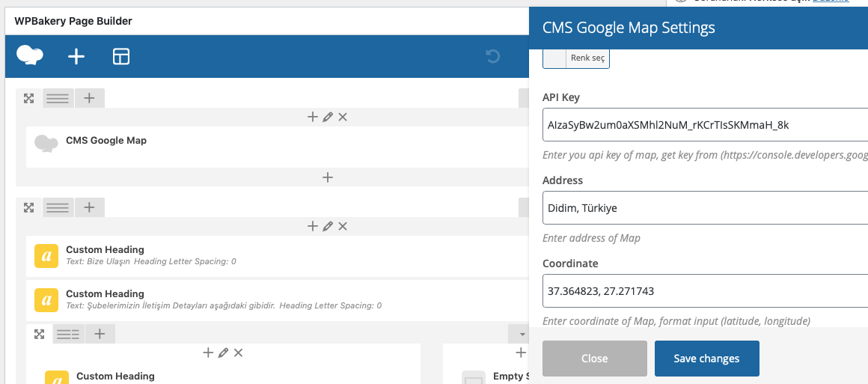Focus the Coordinate field with 37.364823, 27.271743

point(705,290)
